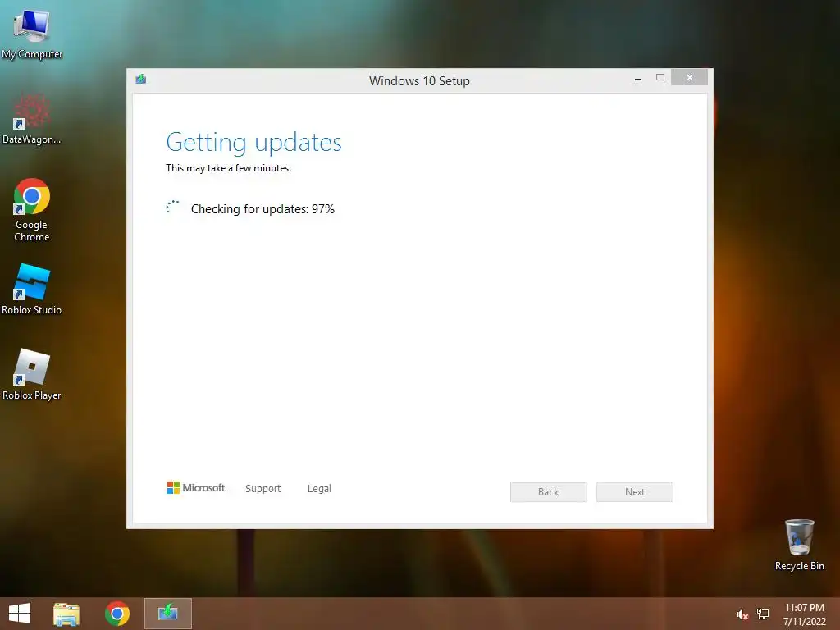Select the Roblox Studio desktop shortcut
This screenshot has width=840, height=630.
(32, 290)
